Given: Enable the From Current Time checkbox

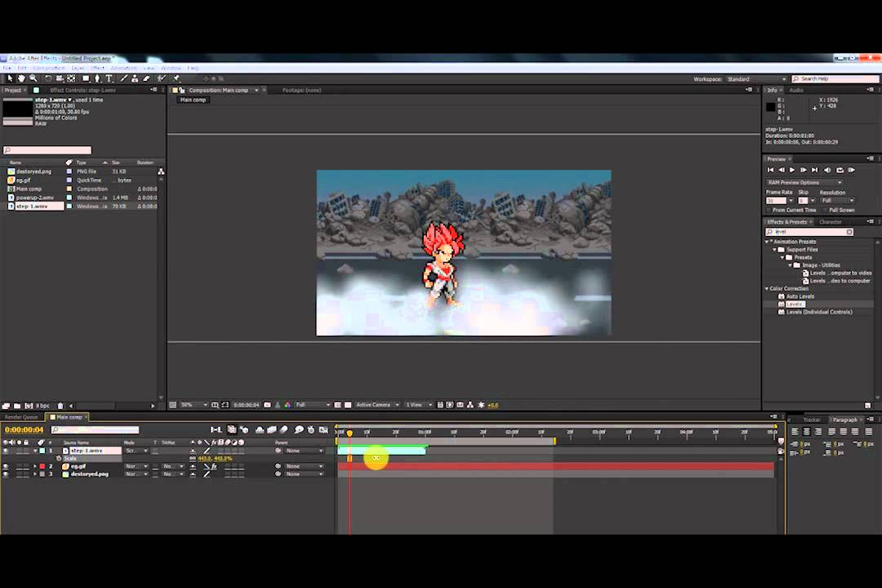Looking at the screenshot, I should [768, 210].
